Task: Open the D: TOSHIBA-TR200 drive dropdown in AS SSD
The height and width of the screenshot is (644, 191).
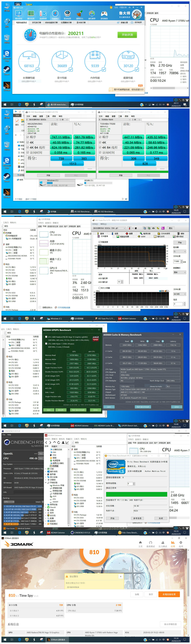Action: pos(114,120)
